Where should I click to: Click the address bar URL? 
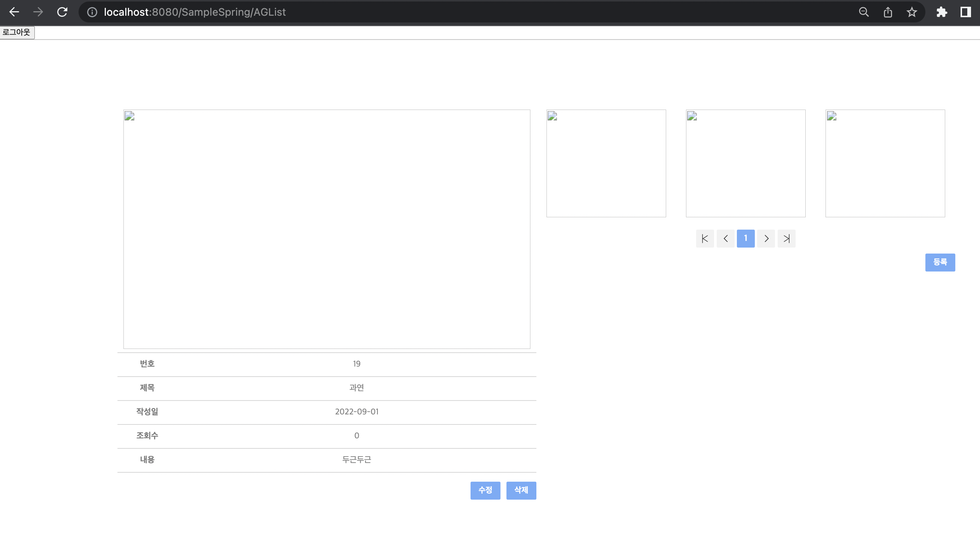click(195, 12)
